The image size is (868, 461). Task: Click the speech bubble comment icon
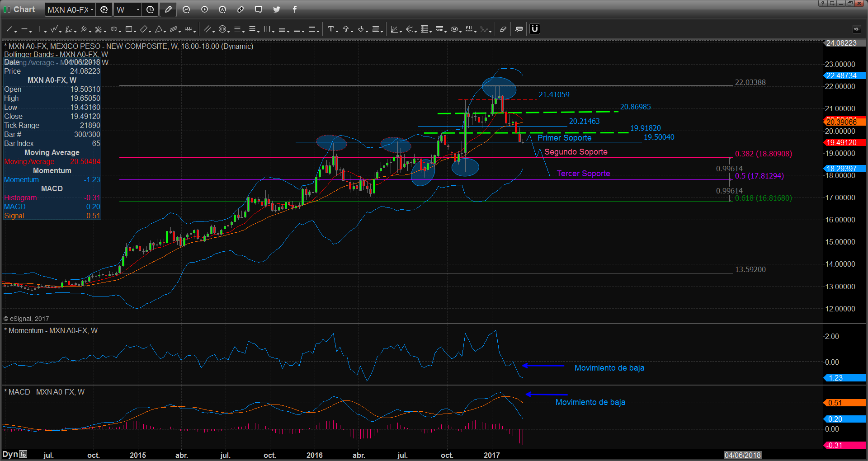(x=259, y=9)
